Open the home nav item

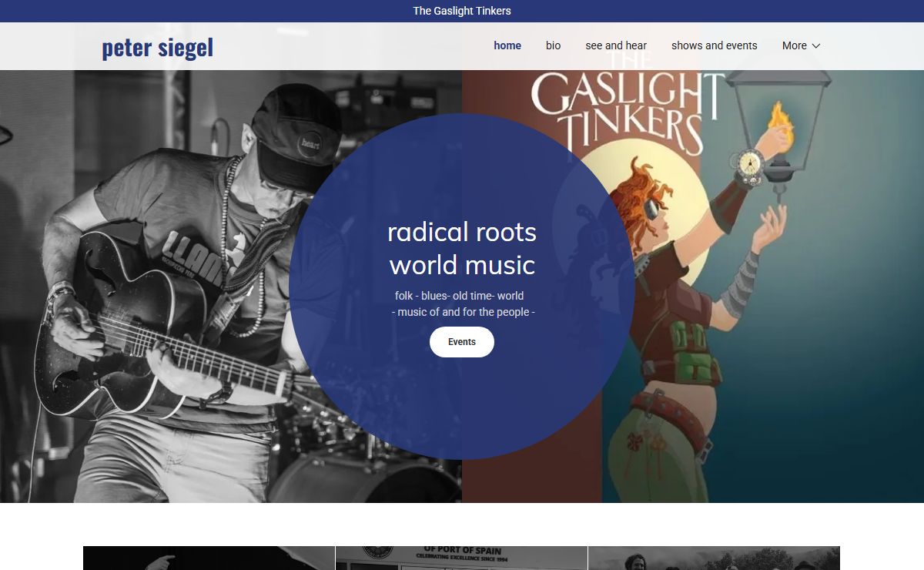[507, 45]
